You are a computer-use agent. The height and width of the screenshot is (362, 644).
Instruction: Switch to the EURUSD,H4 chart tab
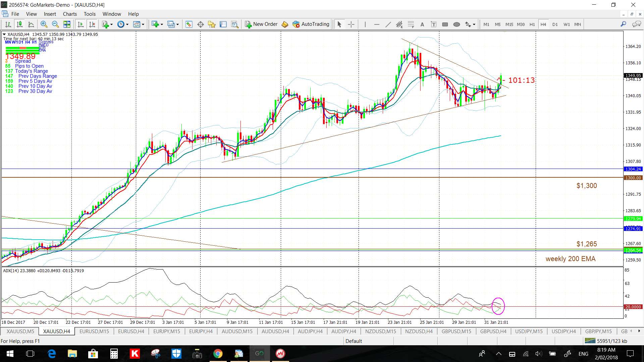(131, 331)
